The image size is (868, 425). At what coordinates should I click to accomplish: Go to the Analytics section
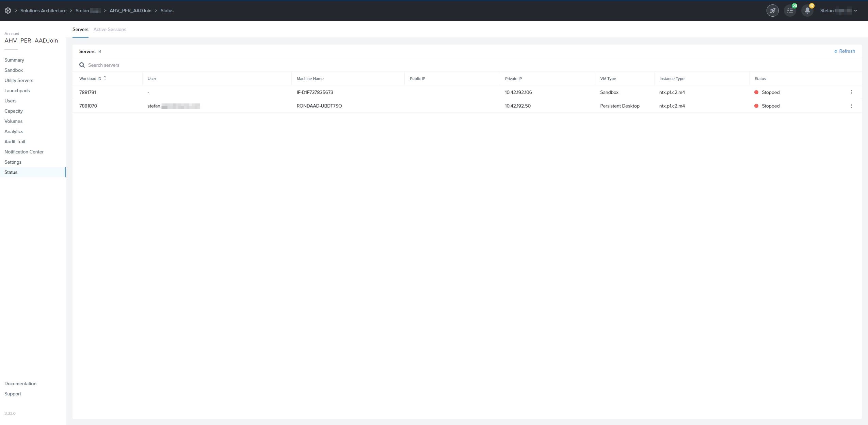point(14,131)
